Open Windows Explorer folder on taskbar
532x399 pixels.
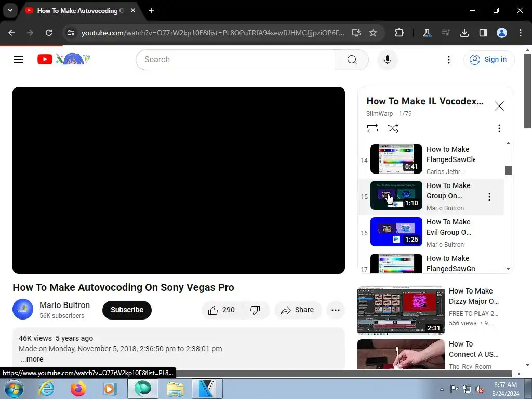coord(175,389)
